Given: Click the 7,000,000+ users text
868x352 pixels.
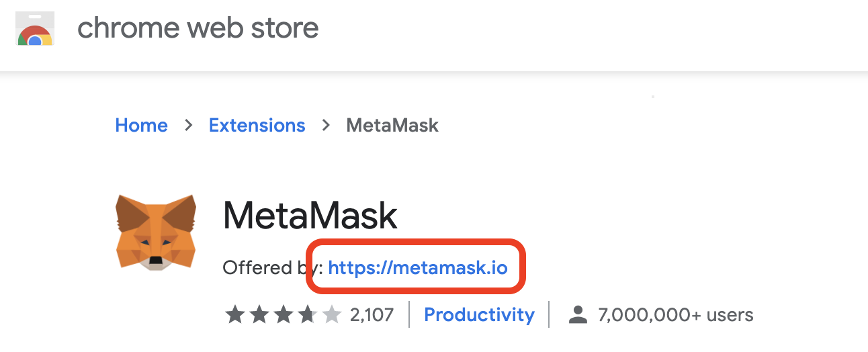Looking at the screenshot, I should point(676,314).
